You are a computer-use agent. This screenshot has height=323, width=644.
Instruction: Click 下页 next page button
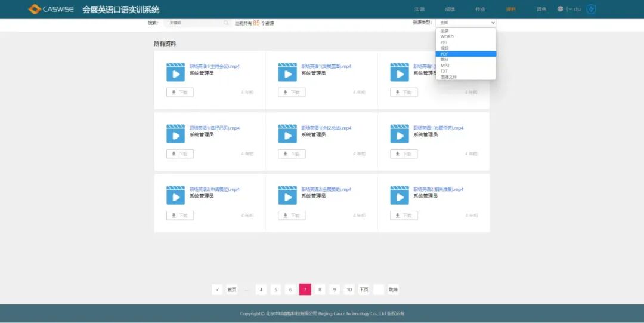click(364, 290)
